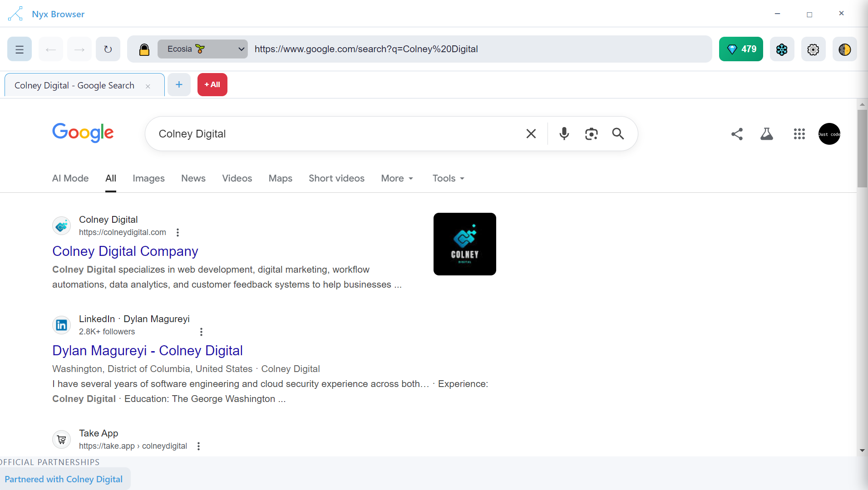Open the hamburger menu button
Screen dimensions: 868x490
[20, 49]
